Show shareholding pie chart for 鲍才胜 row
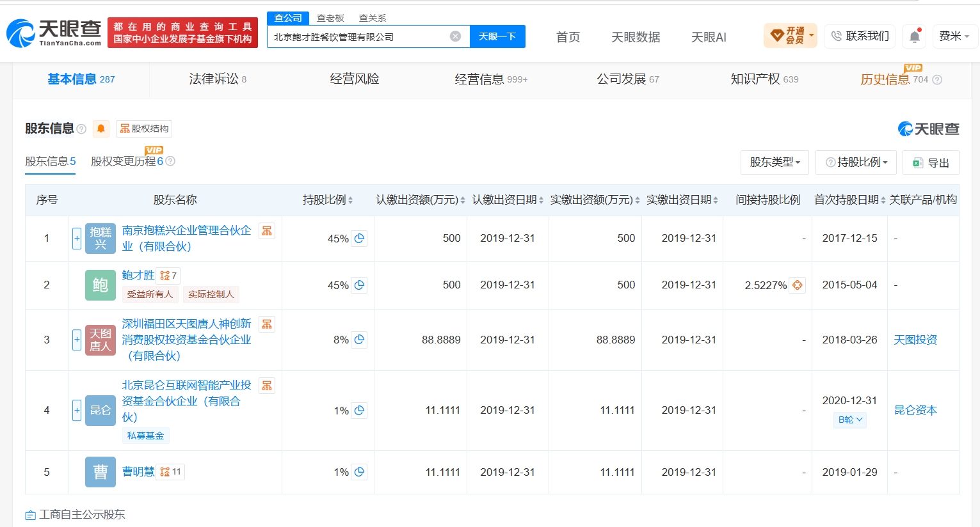The width and height of the screenshot is (980, 527). coord(359,285)
